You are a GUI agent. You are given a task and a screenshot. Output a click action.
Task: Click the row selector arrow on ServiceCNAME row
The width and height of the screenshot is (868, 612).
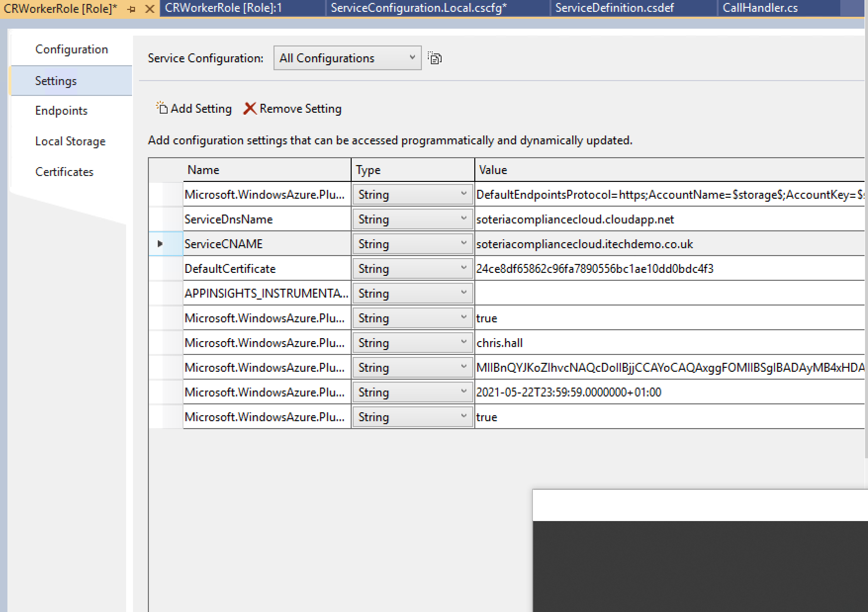pyautogui.click(x=159, y=243)
